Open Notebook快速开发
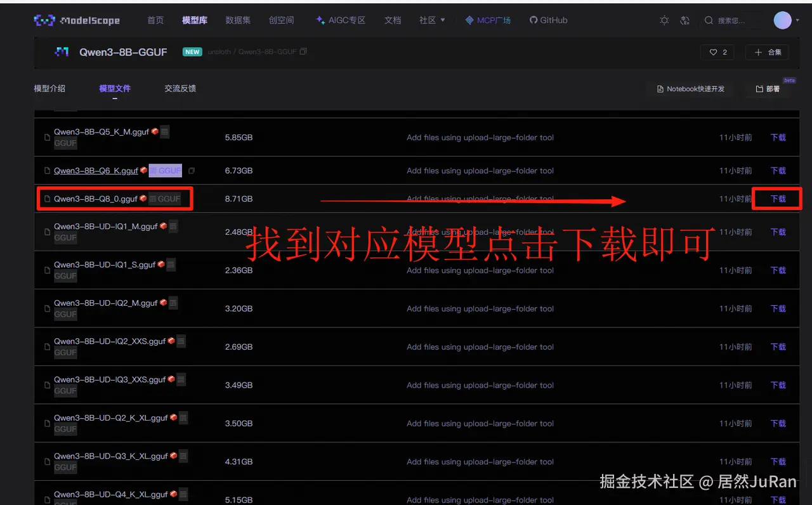The width and height of the screenshot is (812, 505). pos(690,89)
